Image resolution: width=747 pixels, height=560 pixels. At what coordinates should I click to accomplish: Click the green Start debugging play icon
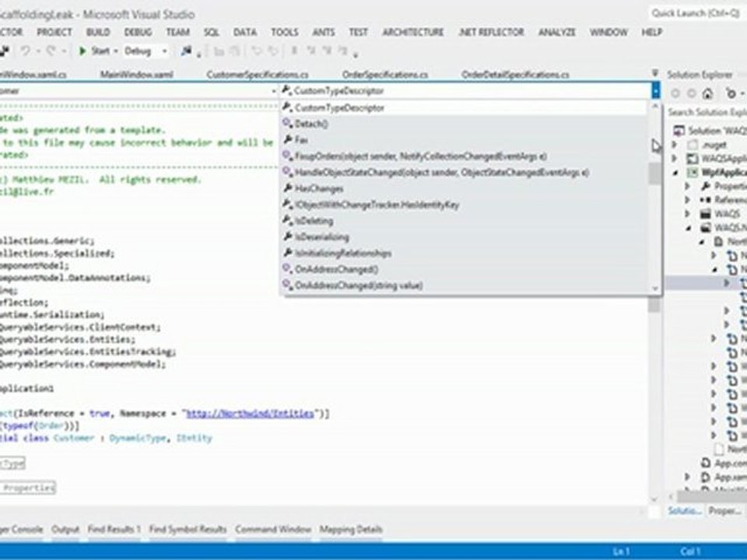coord(82,51)
